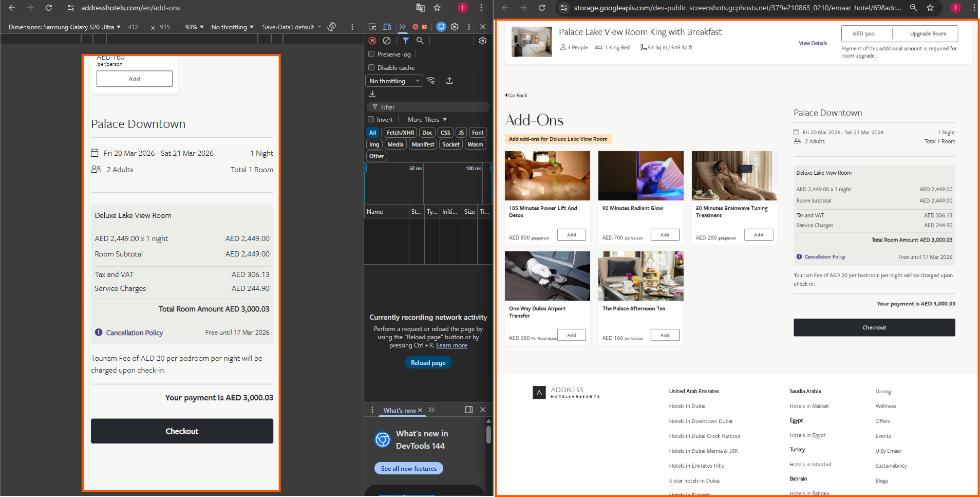The height and width of the screenshot is (497, 980).
Task: Select the Socket request type filter
Action: 451,144
